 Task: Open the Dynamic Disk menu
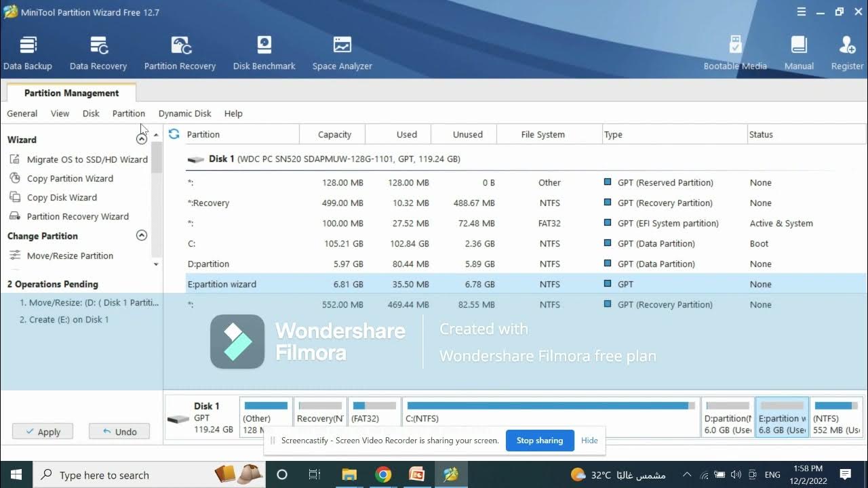coord(184,113)
